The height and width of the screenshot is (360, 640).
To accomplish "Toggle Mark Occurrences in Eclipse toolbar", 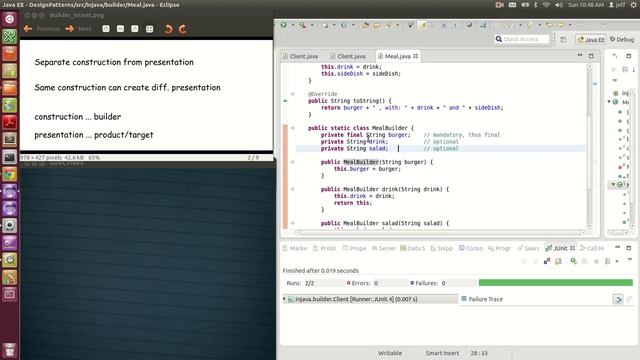I will coord(422,25).
